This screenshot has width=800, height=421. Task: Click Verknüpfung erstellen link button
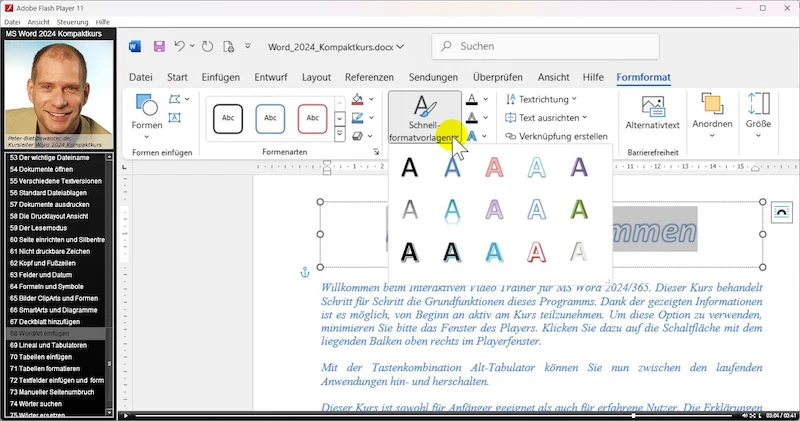click(556, 136)
